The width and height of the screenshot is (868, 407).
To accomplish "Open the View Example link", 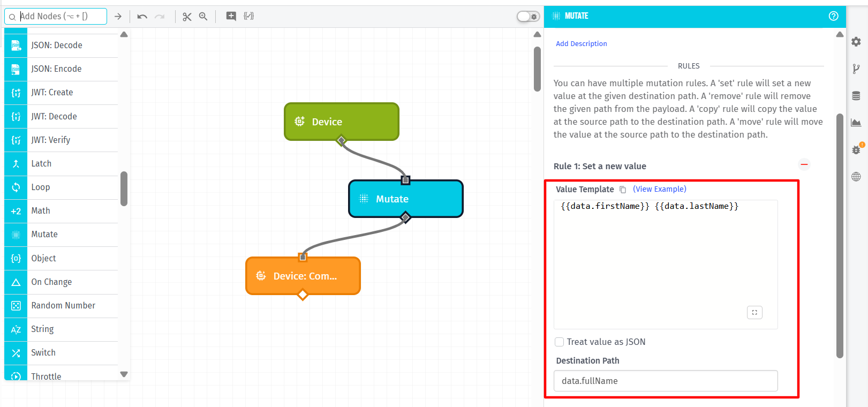I will point(660,189).
